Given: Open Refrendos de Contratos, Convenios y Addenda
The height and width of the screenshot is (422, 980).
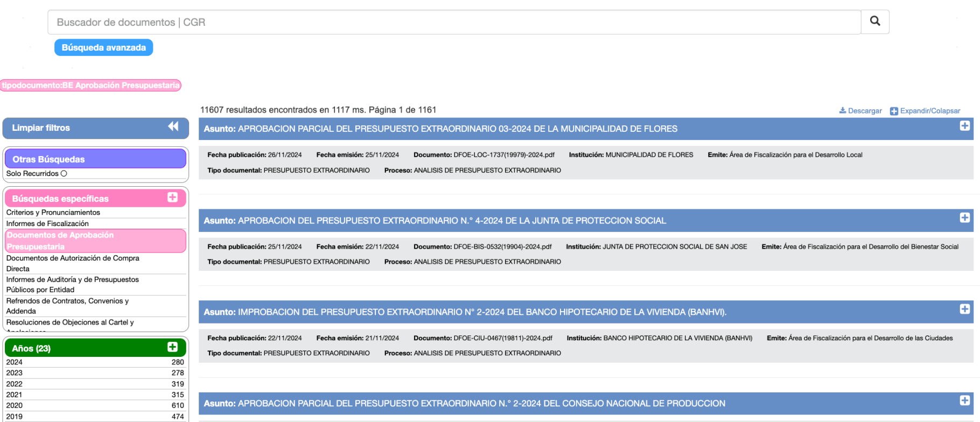Looking at the screenshot, I should 67,306.
